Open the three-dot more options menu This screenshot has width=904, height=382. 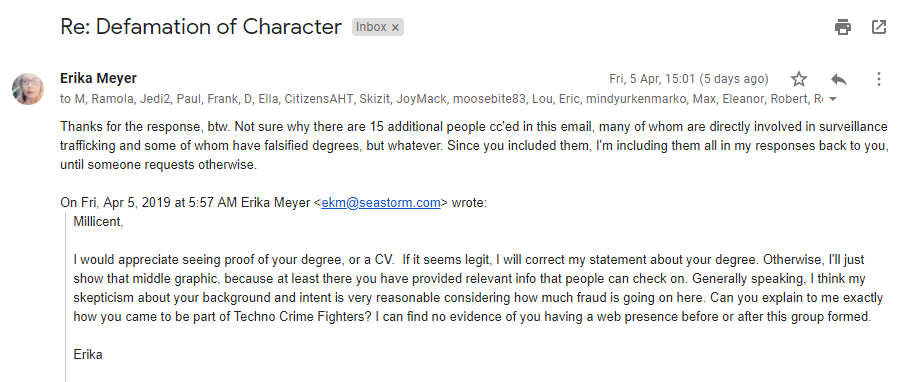(x=879, y=79)
